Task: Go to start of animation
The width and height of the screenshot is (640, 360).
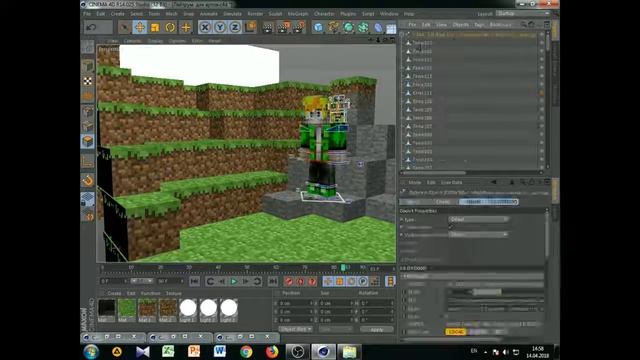Action: pyautogui.click(x=195, y=281)
